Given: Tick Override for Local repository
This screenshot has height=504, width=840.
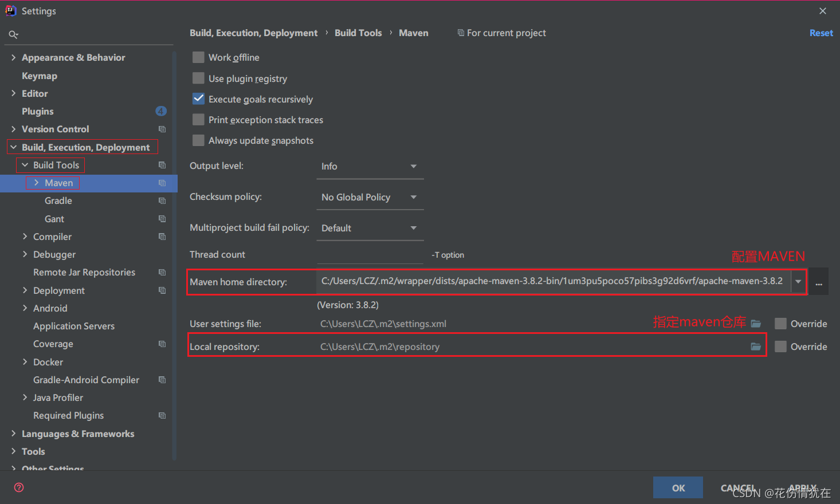Looking at the screenshot, I should (780, 346).
